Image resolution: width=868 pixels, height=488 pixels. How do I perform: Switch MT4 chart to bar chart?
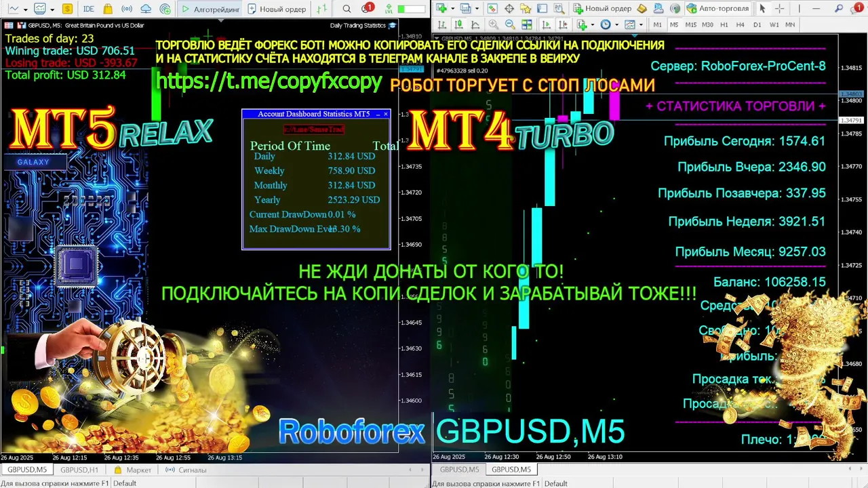click(441, 24)
